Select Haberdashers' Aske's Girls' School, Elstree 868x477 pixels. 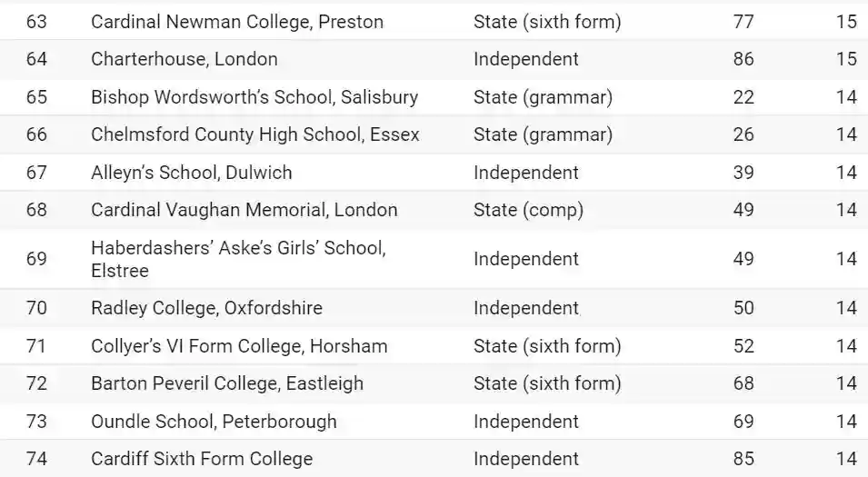[238, 259]
